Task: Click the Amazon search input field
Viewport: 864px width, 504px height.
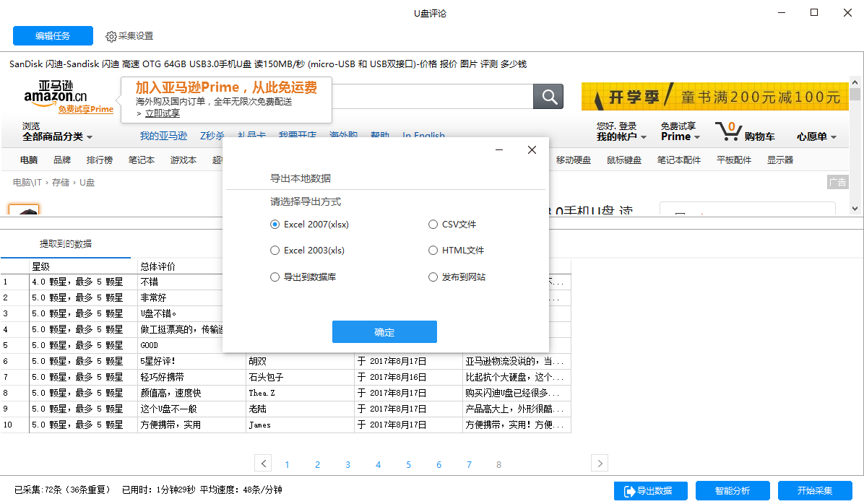Action: tap(433, 96)
